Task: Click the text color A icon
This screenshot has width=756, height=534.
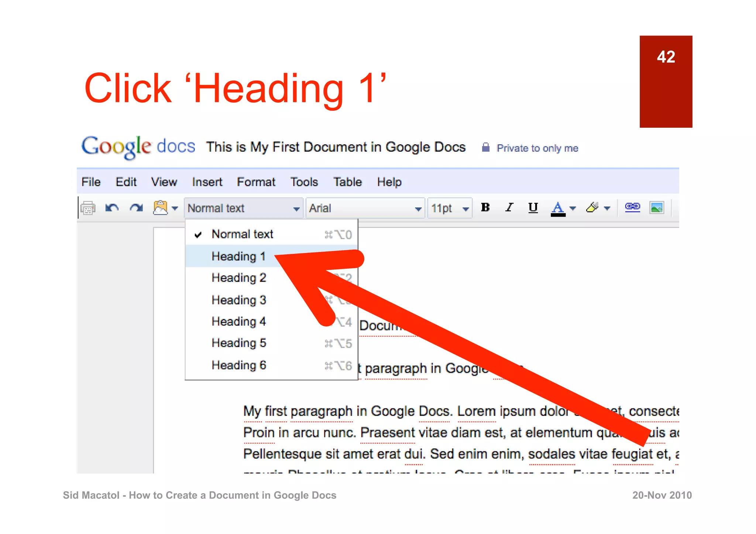Action: coord(558,209)
